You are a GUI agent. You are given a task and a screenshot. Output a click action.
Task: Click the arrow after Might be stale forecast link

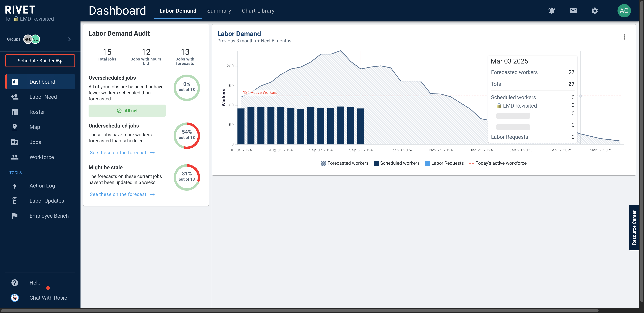click(152, 194)
